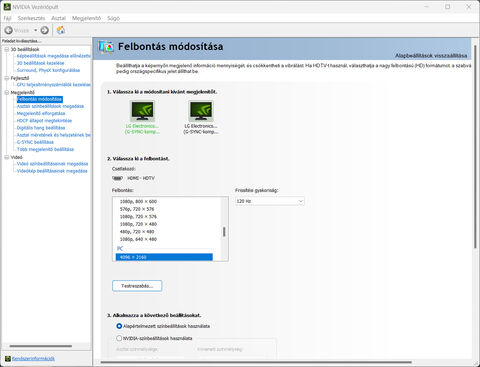The width and height of the screenshot is (480, 367).
Task: Select Alapértelmezett színbeállítások használata radio button
Action: pyautogui.click(x=119, y=326)
